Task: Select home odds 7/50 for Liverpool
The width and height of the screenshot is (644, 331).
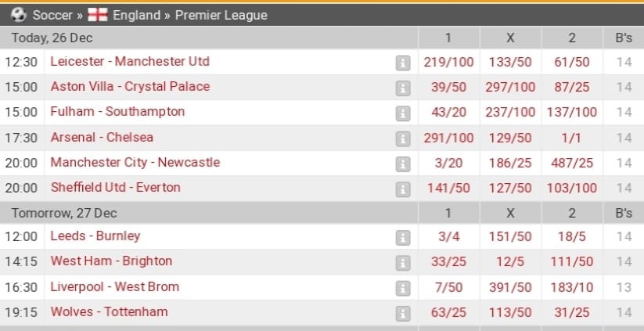Action: [x=448, y=287]
